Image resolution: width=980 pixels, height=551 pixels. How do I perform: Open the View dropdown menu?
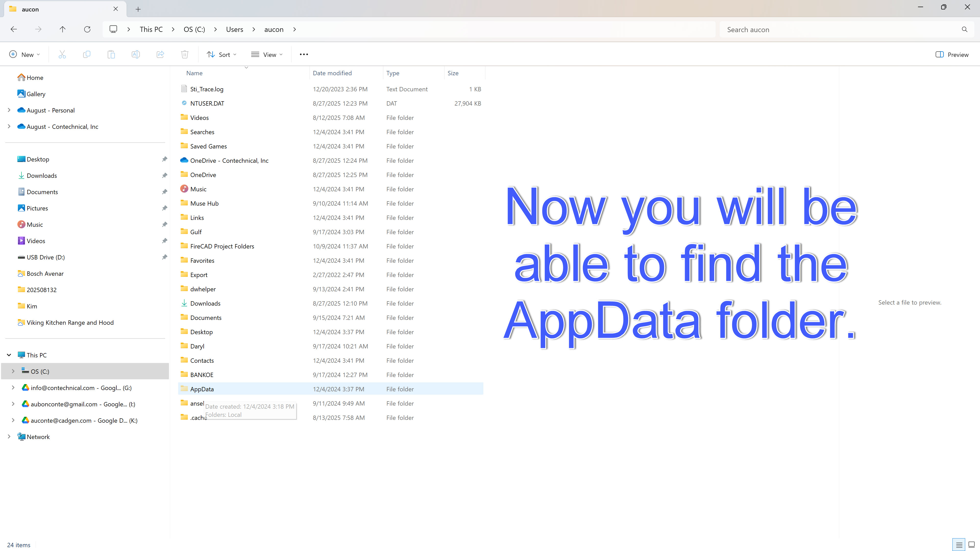(267, 54)
